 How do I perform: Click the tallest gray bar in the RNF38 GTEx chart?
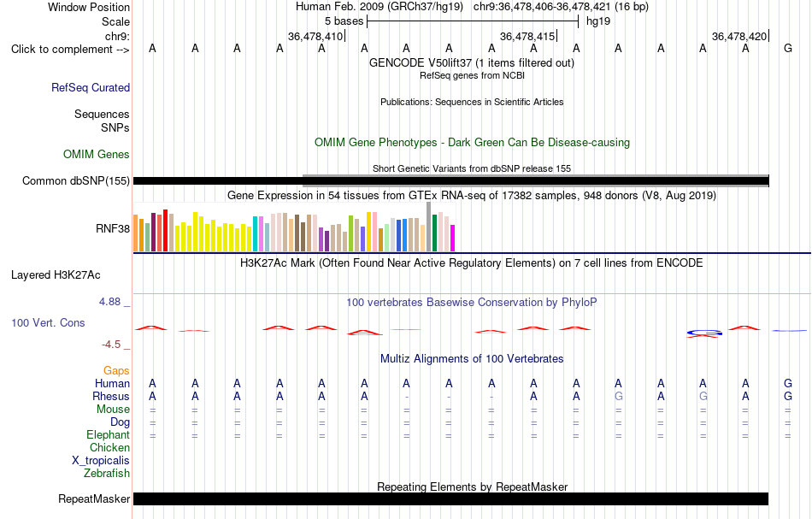point(429,227)
